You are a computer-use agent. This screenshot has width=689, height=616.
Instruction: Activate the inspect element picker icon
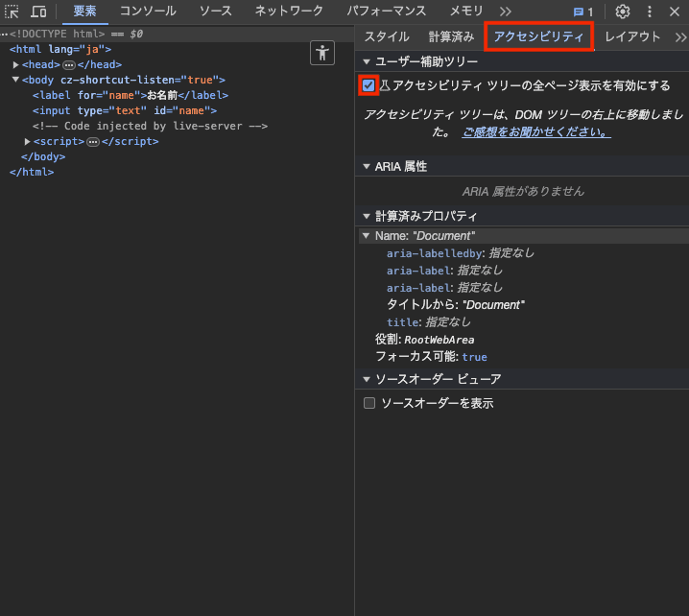pos(12,12)
